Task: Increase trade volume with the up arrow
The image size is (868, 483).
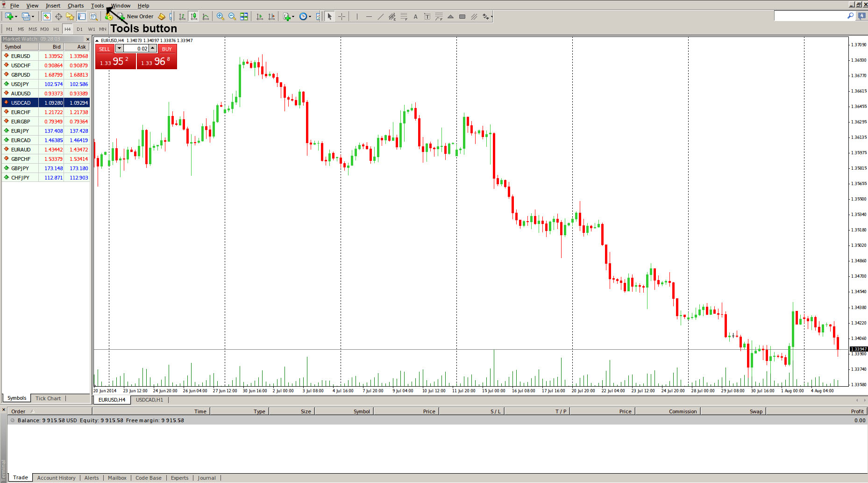Action: coord(153,48)
